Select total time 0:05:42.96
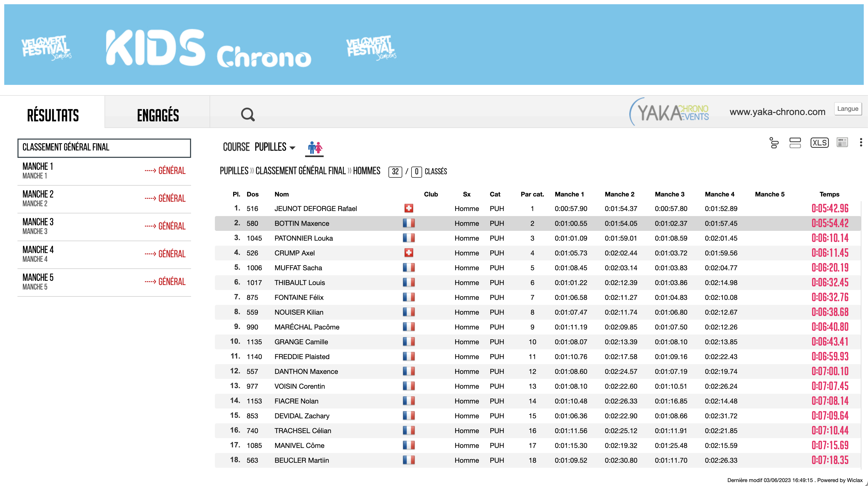868x486 pixels. click(x=830, y=208)
